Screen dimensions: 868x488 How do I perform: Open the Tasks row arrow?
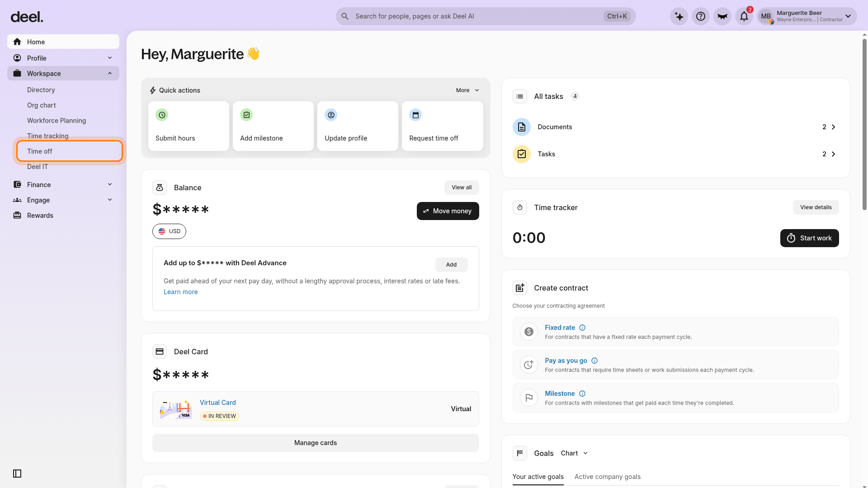(x=833, y=154)
